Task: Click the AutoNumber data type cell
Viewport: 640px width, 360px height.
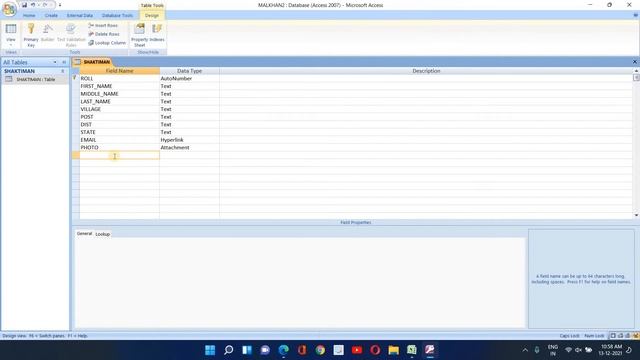Action: tap(189, 78)
